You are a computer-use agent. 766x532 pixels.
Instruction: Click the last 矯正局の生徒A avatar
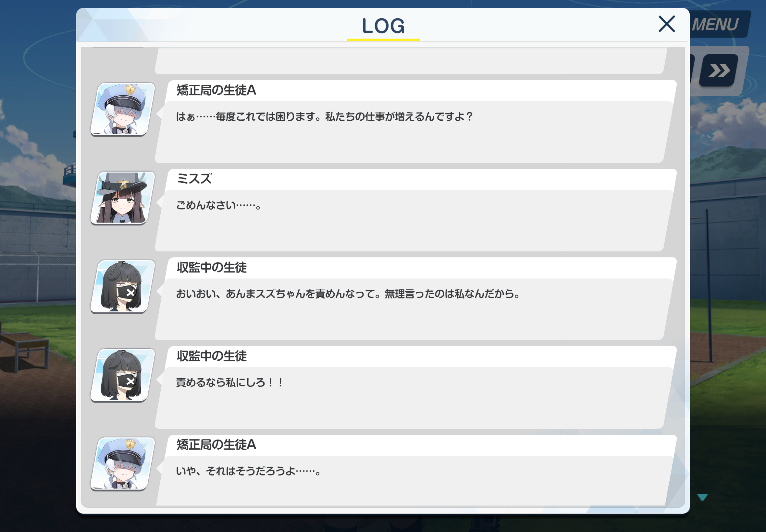123,464
